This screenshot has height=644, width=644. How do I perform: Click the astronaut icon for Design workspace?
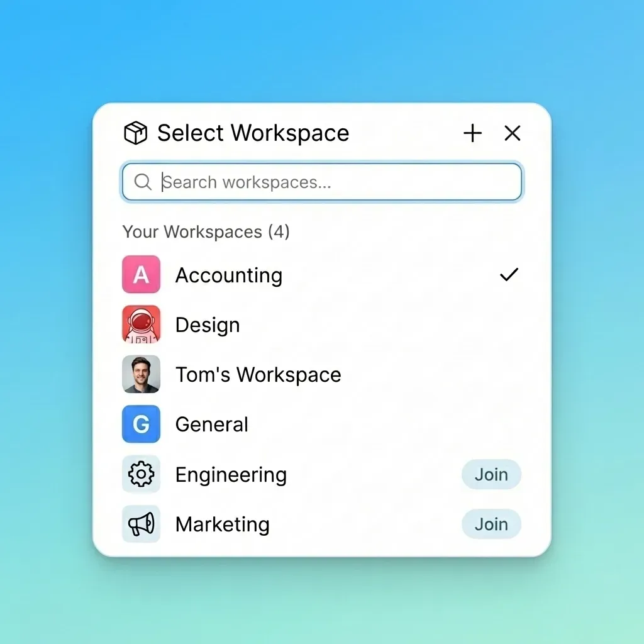click(x=141, y=325)
